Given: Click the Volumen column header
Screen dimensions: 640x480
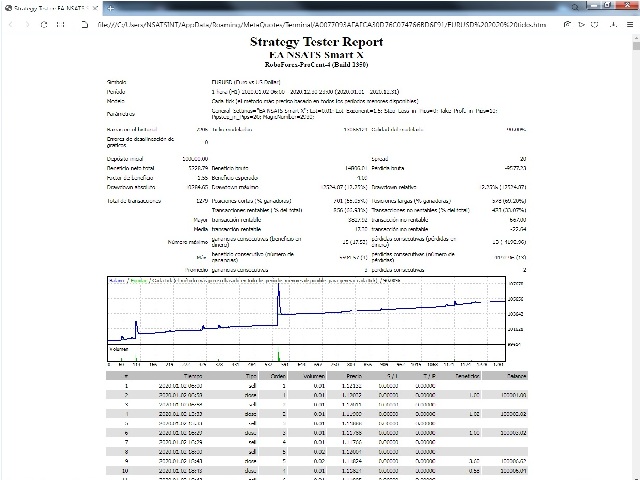Looking at the screenshot, I should point(314,376).
